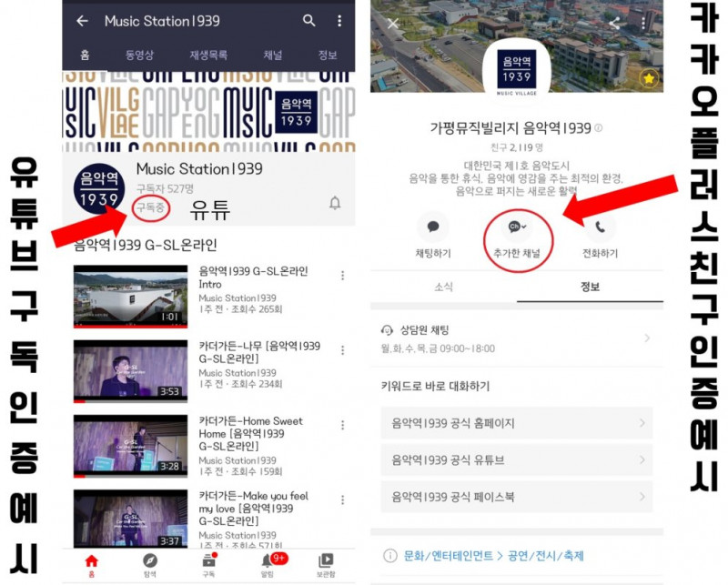Switch to the 홈 channel tab

click(85, 55)
